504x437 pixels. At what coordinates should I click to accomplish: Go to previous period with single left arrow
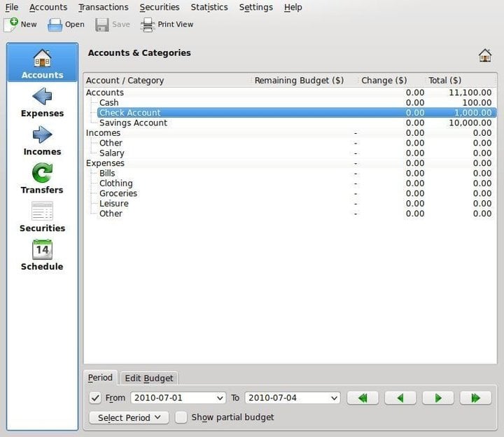pyautogui.click(x=400, y=398)
